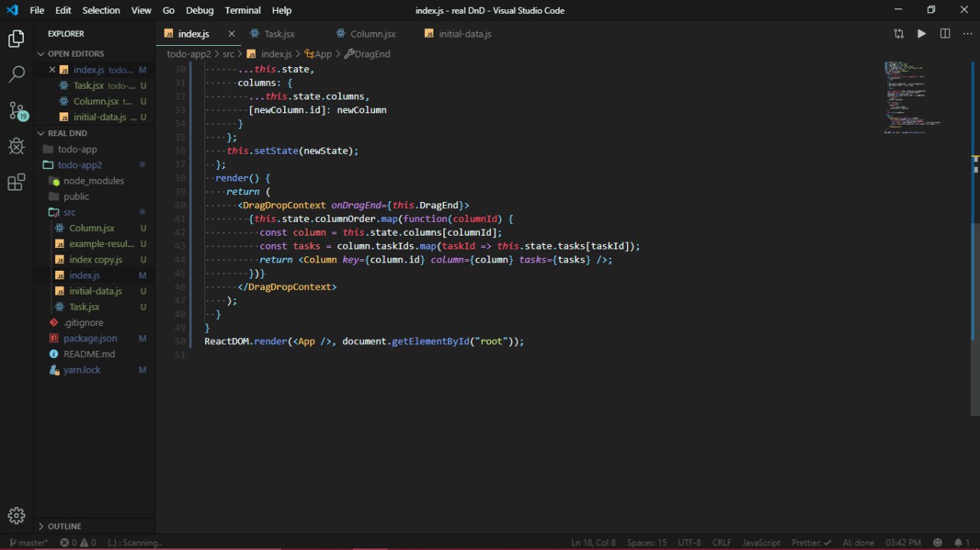This screenshot has width=980, height=550.
Task: Expand the Outline section
Action: point(64,526)
